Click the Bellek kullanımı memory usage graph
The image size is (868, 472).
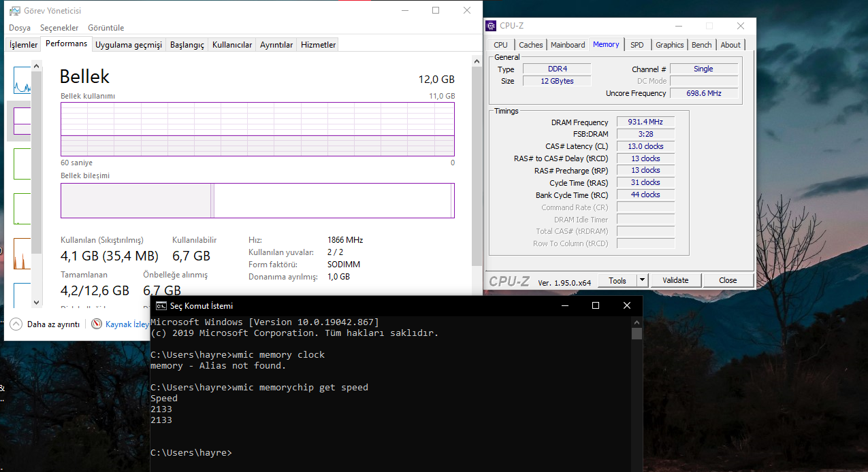pyautogui.click(x=257, y=129)
